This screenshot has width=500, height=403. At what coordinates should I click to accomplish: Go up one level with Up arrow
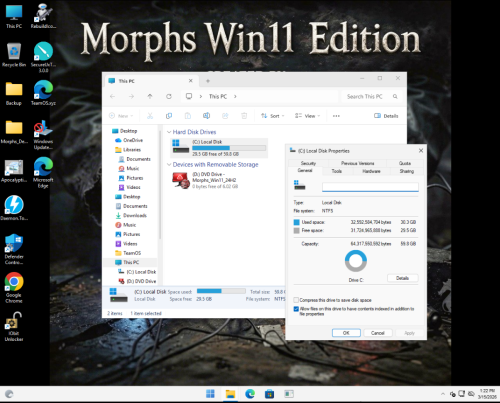point(150,96)
